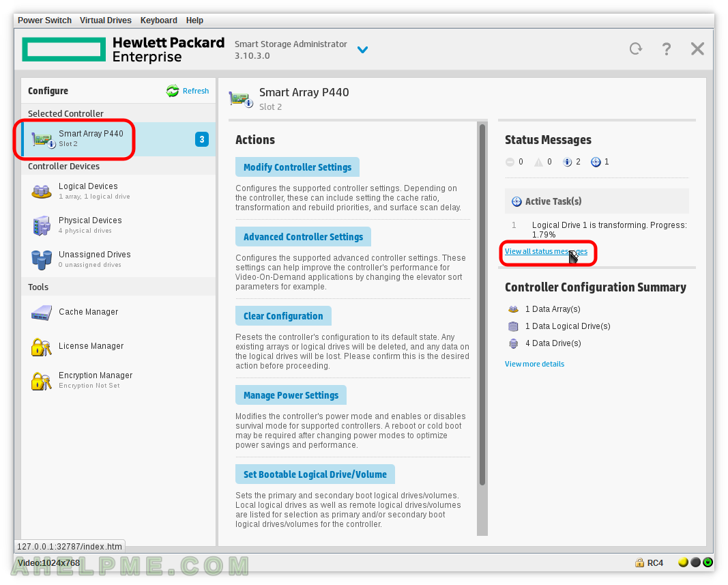Screen dimensions: 728x585
Task: Open the Virtual Drives menu
Action: 105,20
